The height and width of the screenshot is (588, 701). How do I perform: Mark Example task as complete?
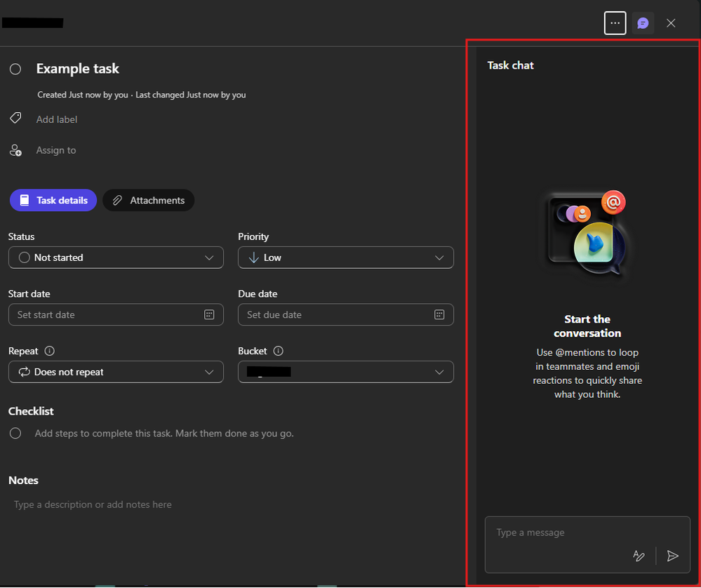coord(15,69)
